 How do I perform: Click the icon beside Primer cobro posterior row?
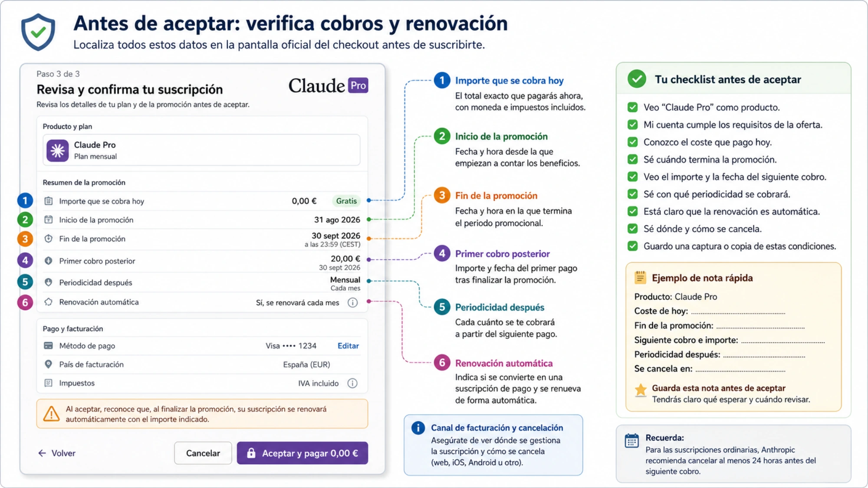pyautogui.click(x=49, y=261)
